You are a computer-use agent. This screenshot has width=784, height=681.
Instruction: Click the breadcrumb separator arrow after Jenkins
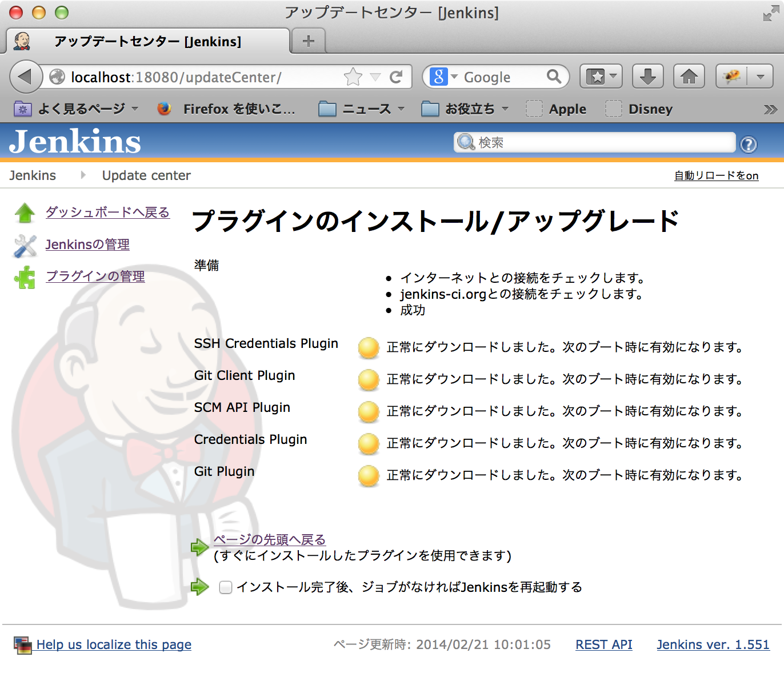83,175
